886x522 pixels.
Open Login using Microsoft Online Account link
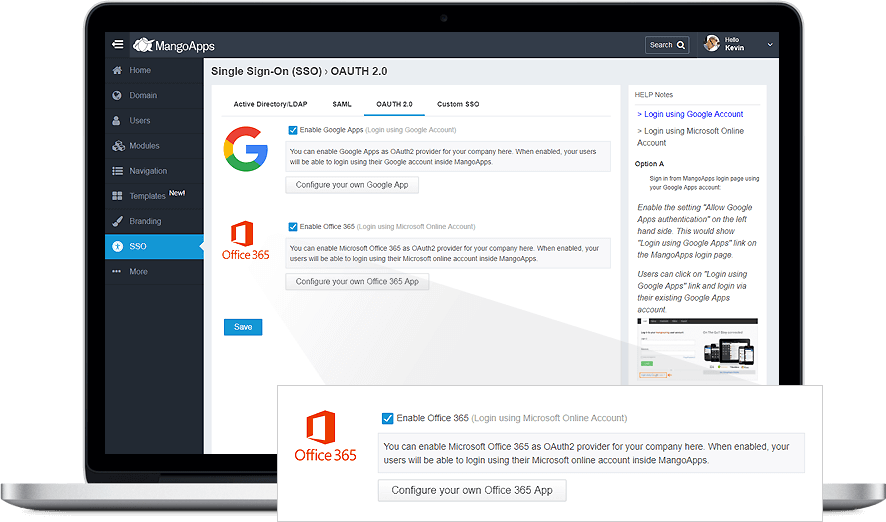(x=690, y=137)
